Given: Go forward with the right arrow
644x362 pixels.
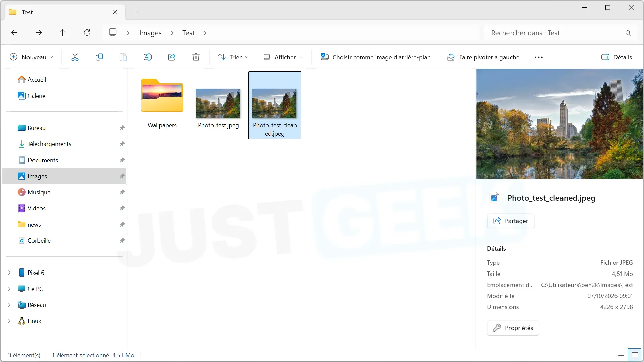Looking at the screenshot, I should (39, 33).
